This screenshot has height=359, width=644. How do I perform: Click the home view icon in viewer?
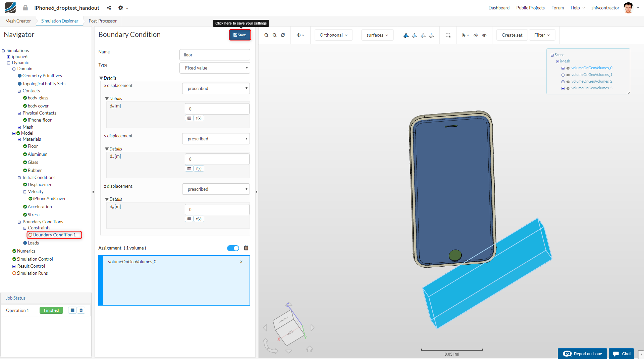point(310,349)
